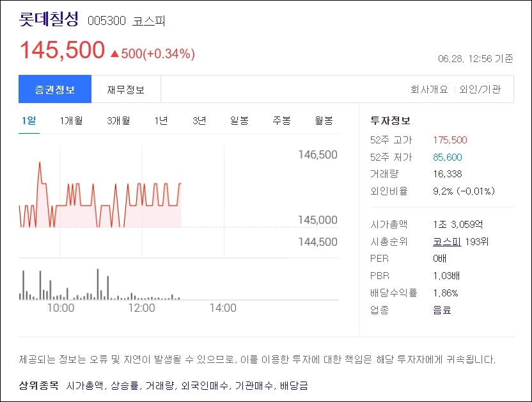The image size is (532, 402).
Task: Open 외국인매수 top stocks list
Action: (x=205, y=385)
